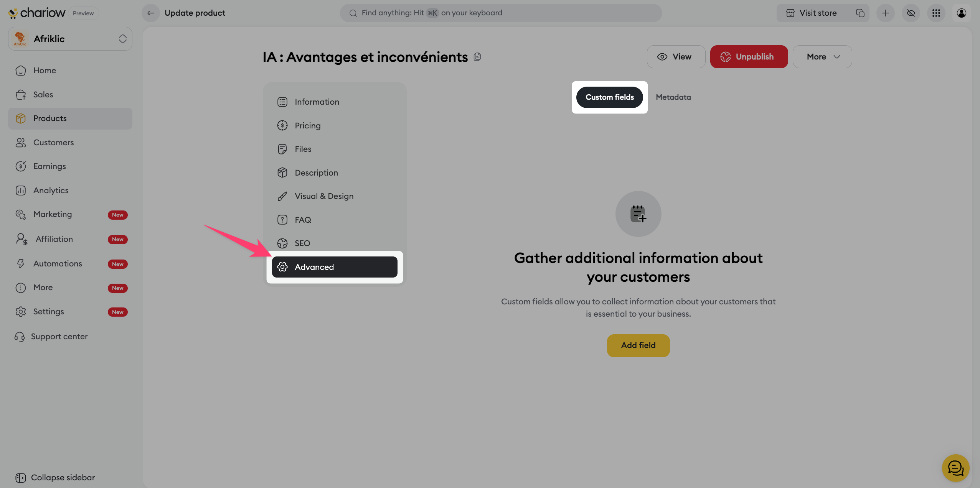
Task: Unpublish the product
Action: [x=749, y=57]
